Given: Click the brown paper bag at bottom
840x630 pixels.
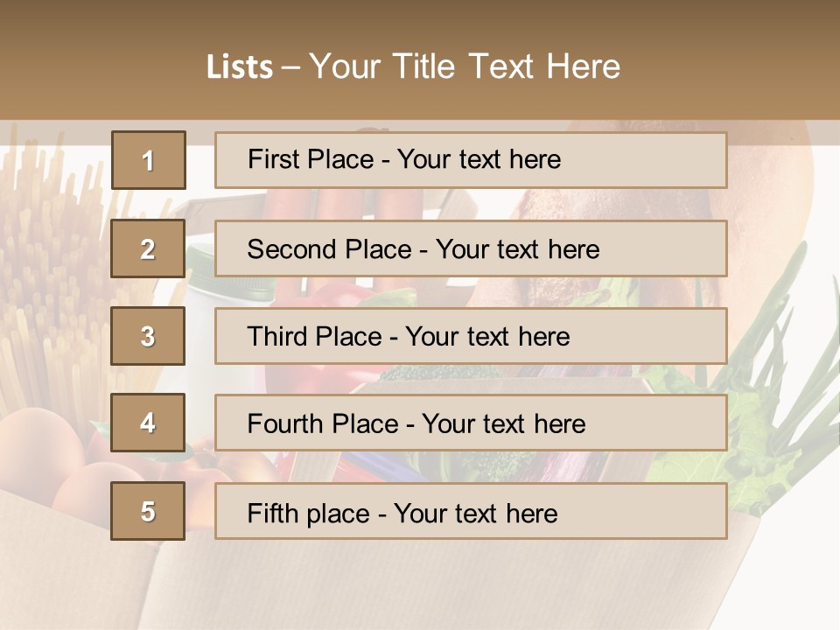Looking at the screenshot, I should point(394,586).
